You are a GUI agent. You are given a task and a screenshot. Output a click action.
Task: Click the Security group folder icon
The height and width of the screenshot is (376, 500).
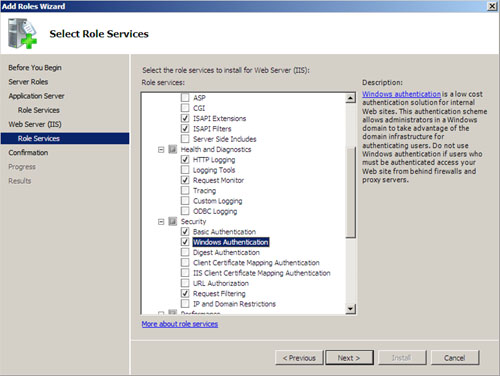click(172, 221)
